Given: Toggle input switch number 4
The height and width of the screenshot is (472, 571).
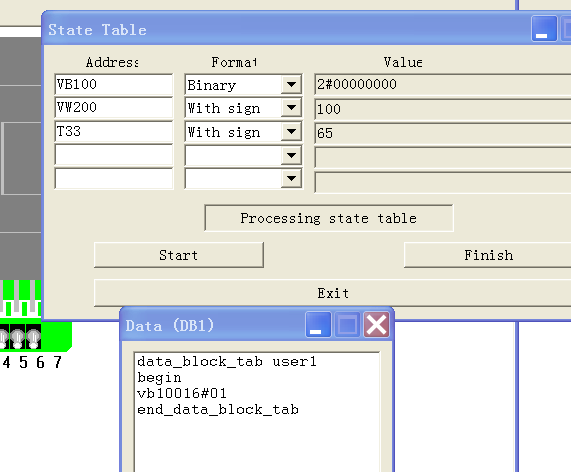Looking at the screenshot, I should [x=4, y=338].
